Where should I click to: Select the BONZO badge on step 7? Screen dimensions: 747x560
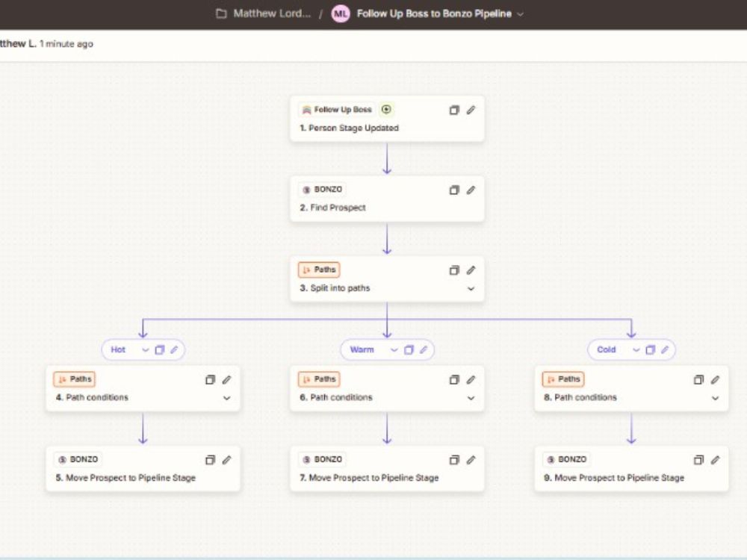(x=323, y=459)
